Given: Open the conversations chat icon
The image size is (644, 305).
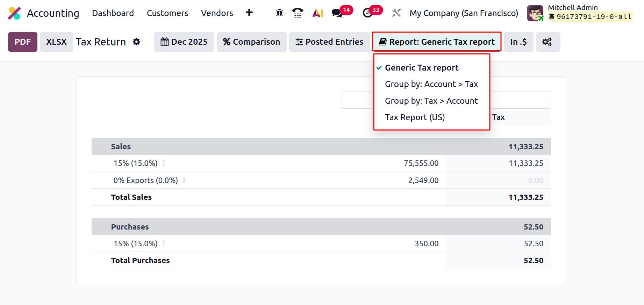Looking at the screenshot, I should (337, 13).
